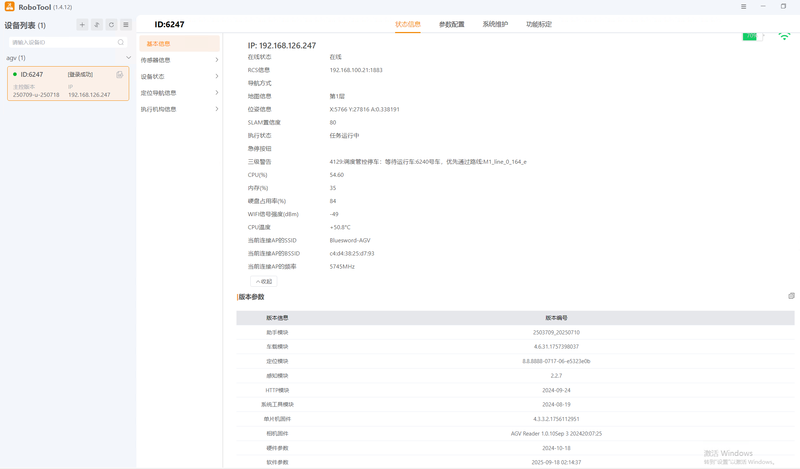Click the 第1层 map info value
Screen dimensions: 800x469
[337, 96]
